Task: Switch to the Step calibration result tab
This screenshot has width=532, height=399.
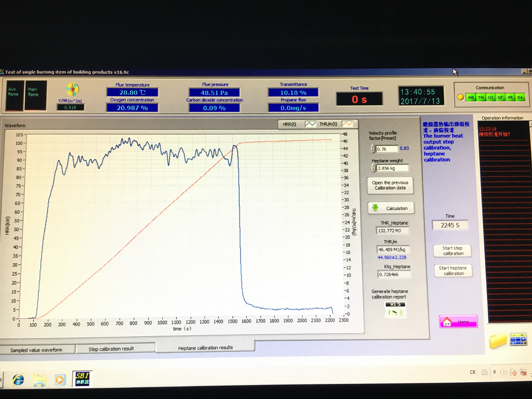Action: pos(111,349)
